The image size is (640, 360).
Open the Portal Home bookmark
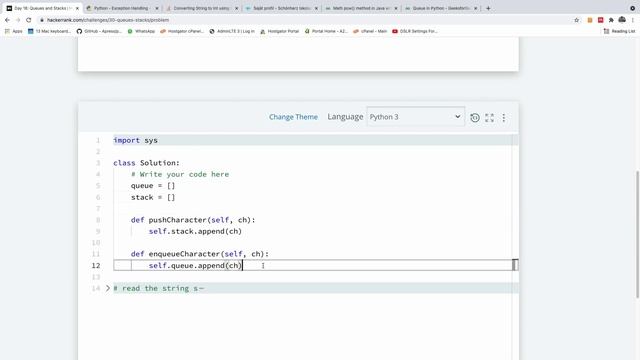pos(326,31)
